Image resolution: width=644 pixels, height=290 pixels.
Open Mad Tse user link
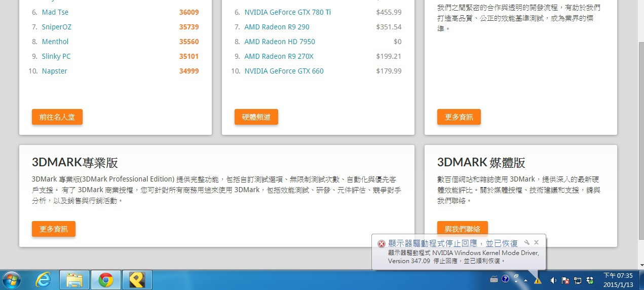point(55,12)
